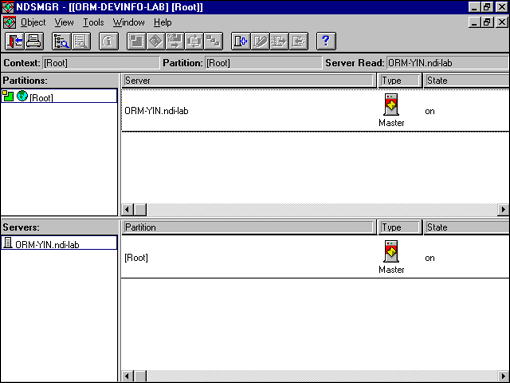Click the blue question mark Help icon
Screen dimensions: 510x383
click(x=326, y=41)
